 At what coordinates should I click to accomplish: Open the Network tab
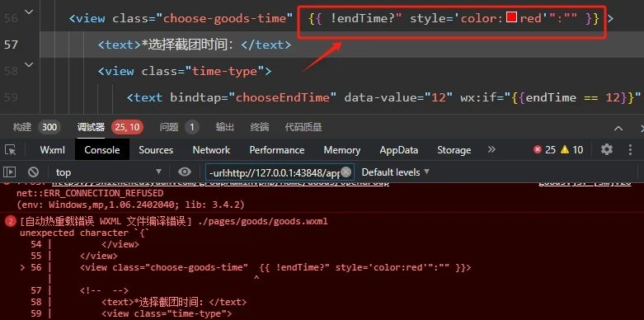(x=211, y=150)
